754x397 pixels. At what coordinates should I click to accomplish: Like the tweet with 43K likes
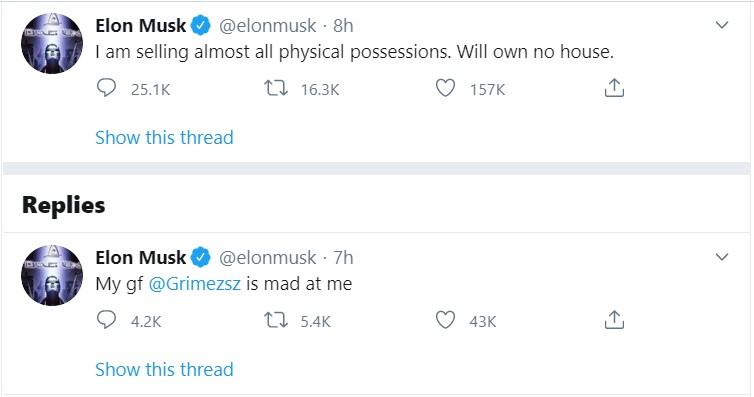pyautogui.click(x=445, y=320)
